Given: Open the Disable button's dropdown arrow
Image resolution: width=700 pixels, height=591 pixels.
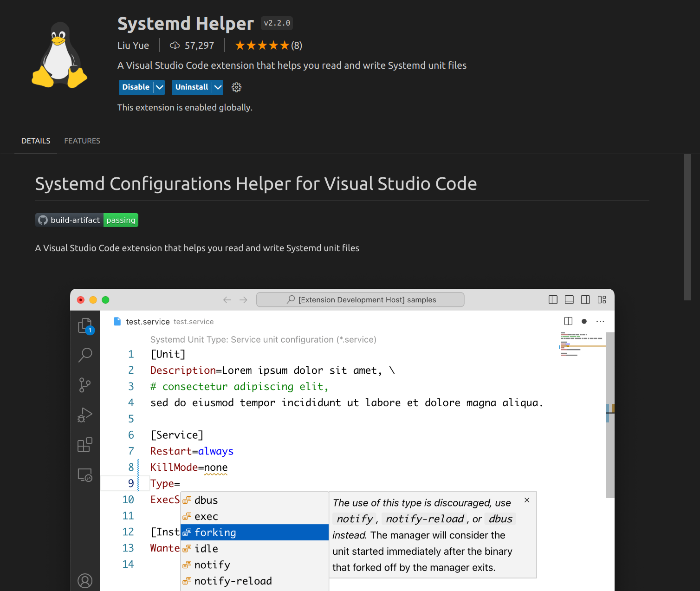Looking at the screenshot, I should click(159, 87).
